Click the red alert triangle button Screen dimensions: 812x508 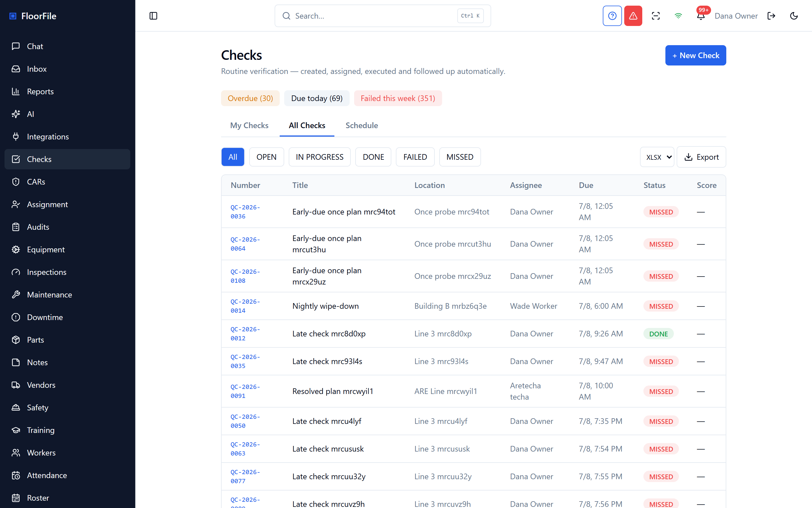point(633,16)
